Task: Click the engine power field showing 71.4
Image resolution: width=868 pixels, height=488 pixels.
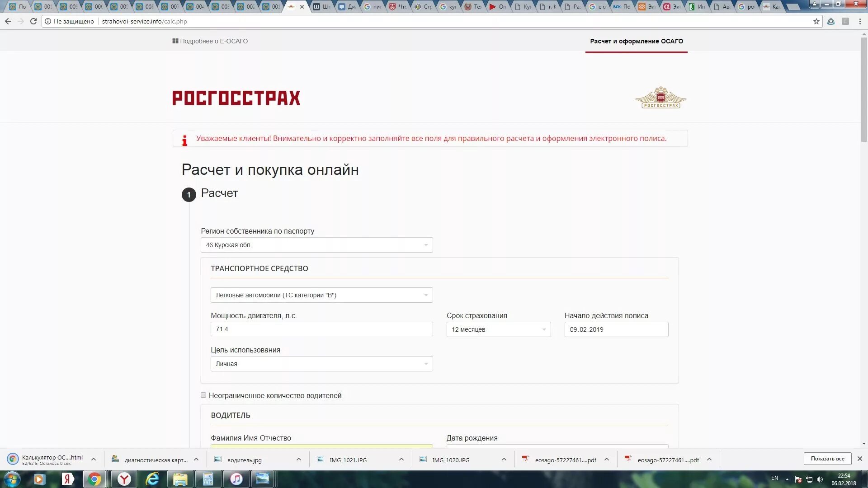Action: point(321,329)
